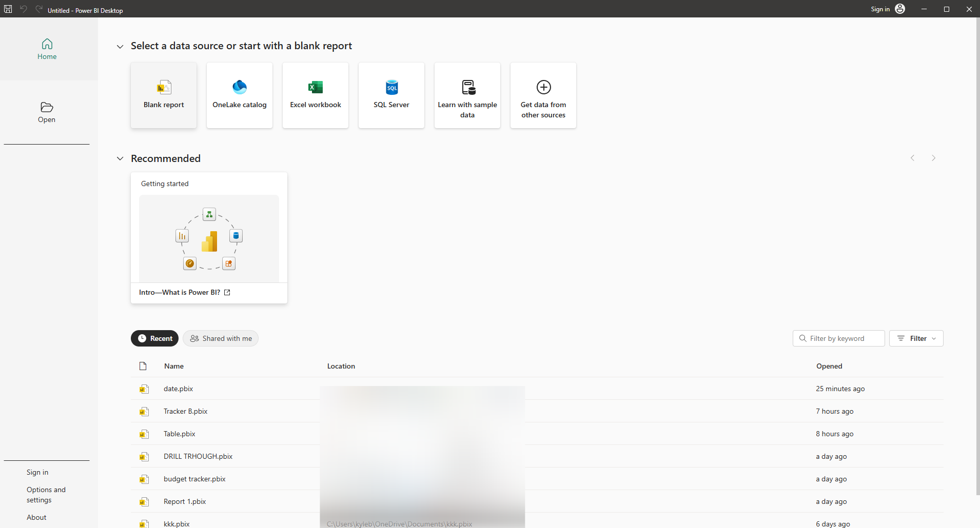The image size is (980, 528).
Task: Import from Excel workbook
Action: tap(316, 95)
